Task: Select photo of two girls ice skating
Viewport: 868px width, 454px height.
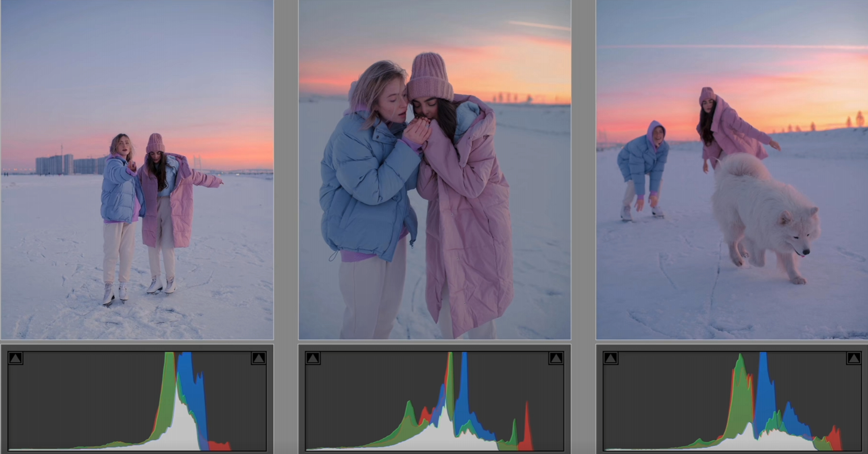Action: (x=137, y=170)
